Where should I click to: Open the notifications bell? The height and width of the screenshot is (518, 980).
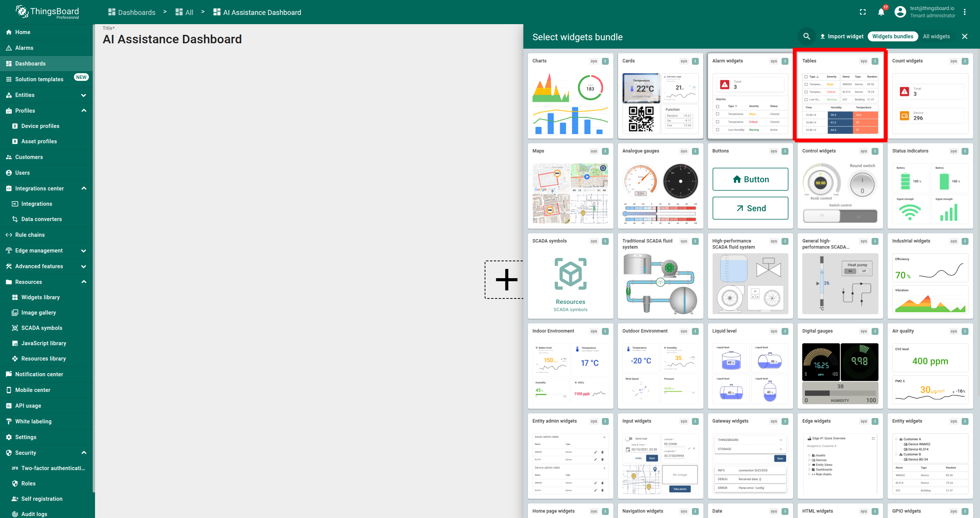(x=881, y=12)
